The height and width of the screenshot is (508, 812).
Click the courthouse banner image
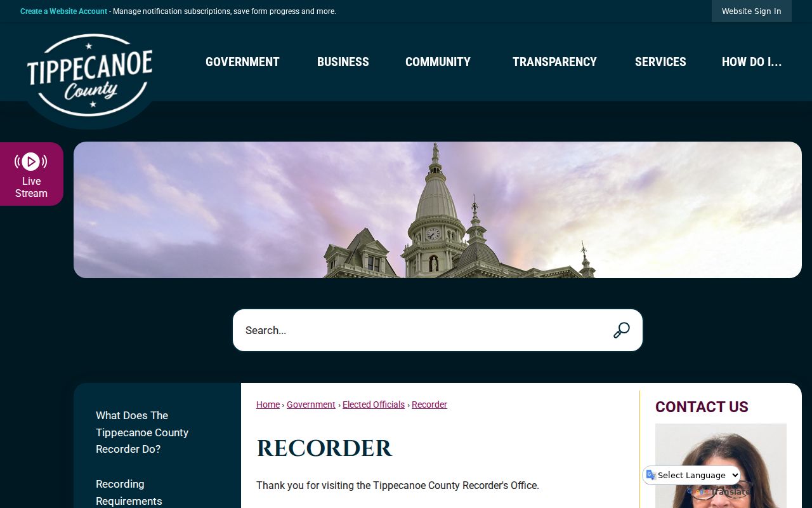(438, 210)
